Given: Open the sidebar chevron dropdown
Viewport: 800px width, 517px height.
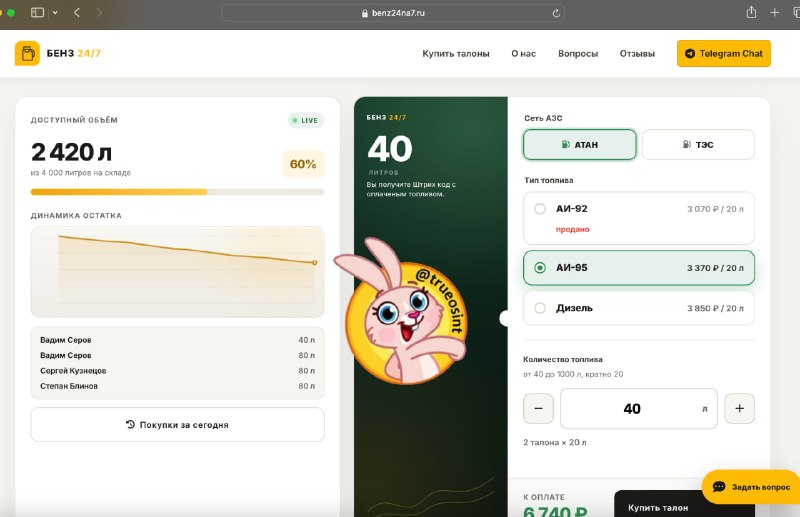Looking at the screenshot, I should tap(55, 13).
